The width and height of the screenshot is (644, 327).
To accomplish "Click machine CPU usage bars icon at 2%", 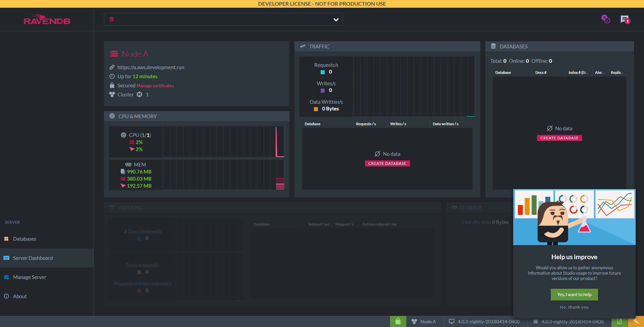I will click(132, 142).
